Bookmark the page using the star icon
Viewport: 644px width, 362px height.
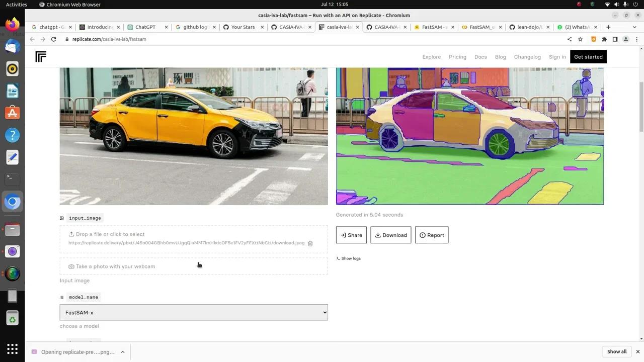coord(580,39)
